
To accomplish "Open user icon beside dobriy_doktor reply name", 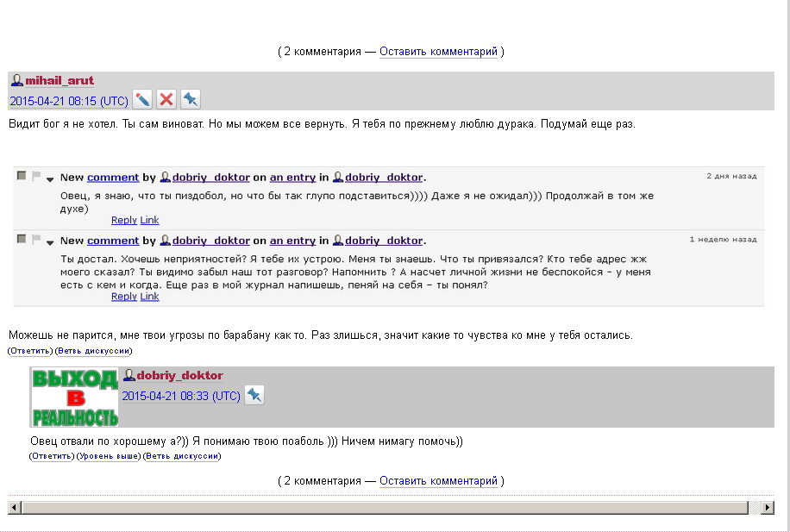I will 129,375.
